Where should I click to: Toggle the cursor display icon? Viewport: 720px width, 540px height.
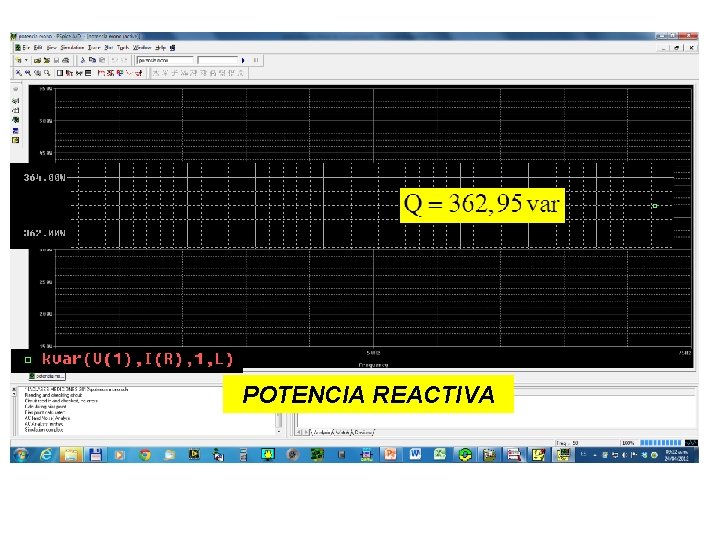138,73
